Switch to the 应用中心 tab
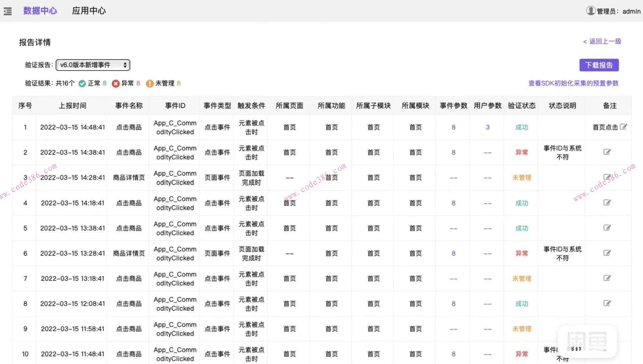The width and height of the screenshot is (643, 364). (89, 11)
